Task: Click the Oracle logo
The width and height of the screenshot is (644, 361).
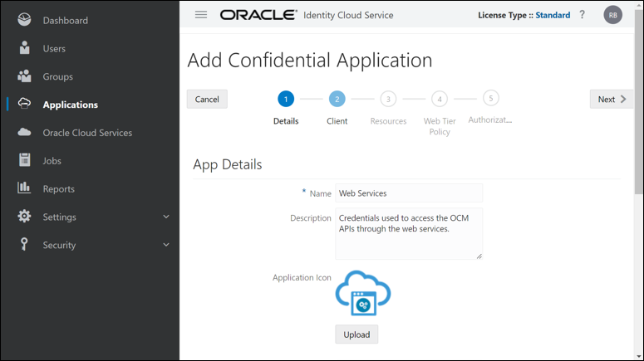Action: 258,15
